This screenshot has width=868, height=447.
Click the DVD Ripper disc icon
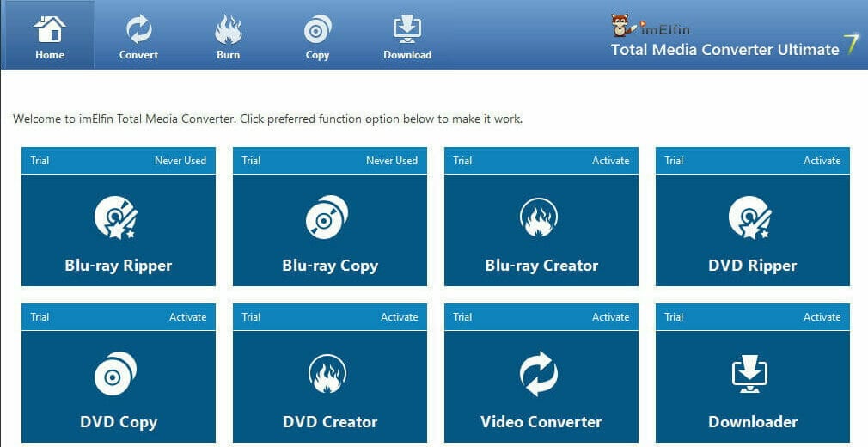749,218
